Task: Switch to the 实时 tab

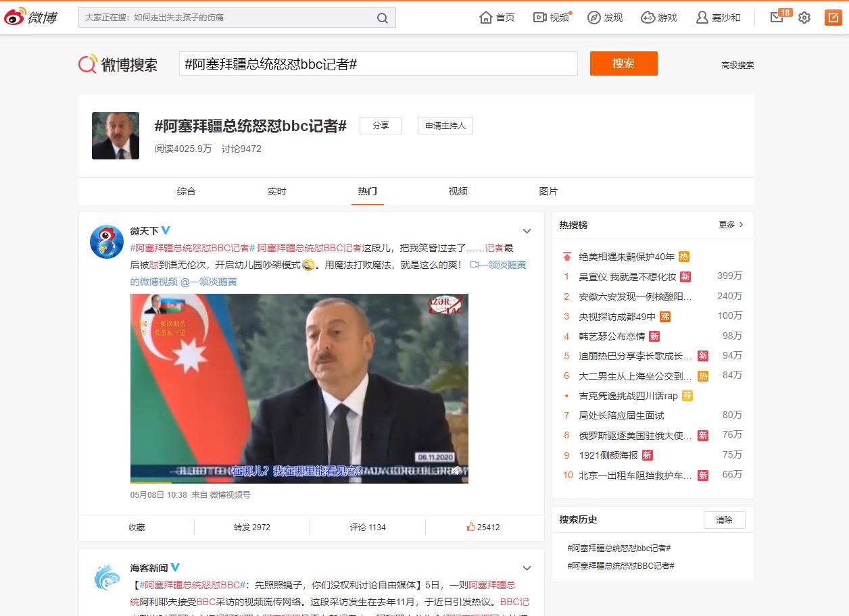Action: (277, 191)
